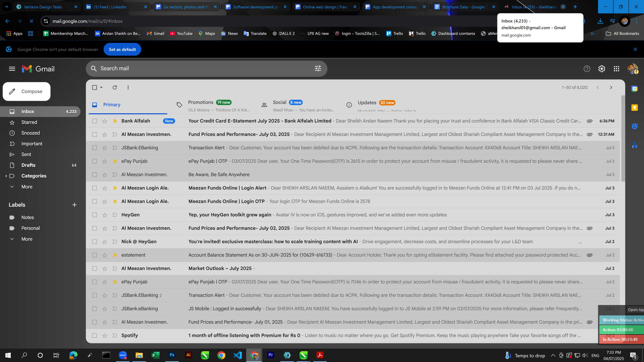Viewport: 644px width, 362px height.
Task: Open Visual Studio Code from the taskbar
Action: coord(237,355)
